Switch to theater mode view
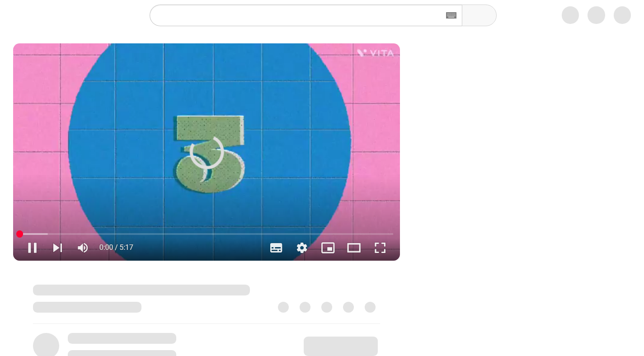 tap(353, 248)
